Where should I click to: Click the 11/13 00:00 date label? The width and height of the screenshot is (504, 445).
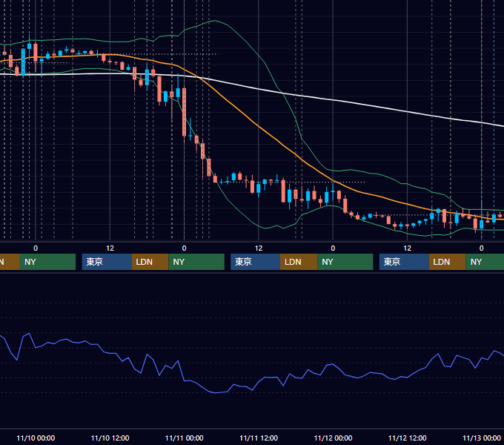point(482,438)
